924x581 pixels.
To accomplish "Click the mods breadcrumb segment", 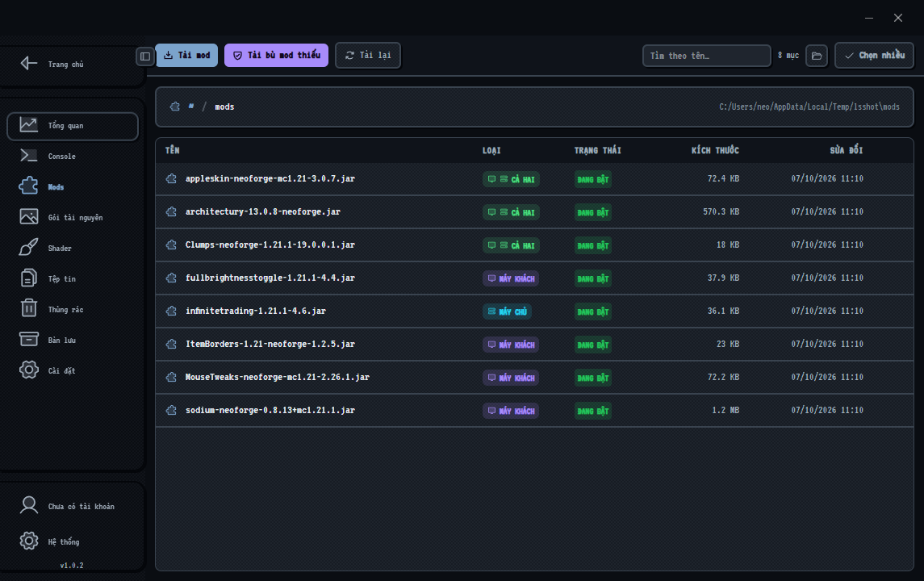I will [224, 107].
